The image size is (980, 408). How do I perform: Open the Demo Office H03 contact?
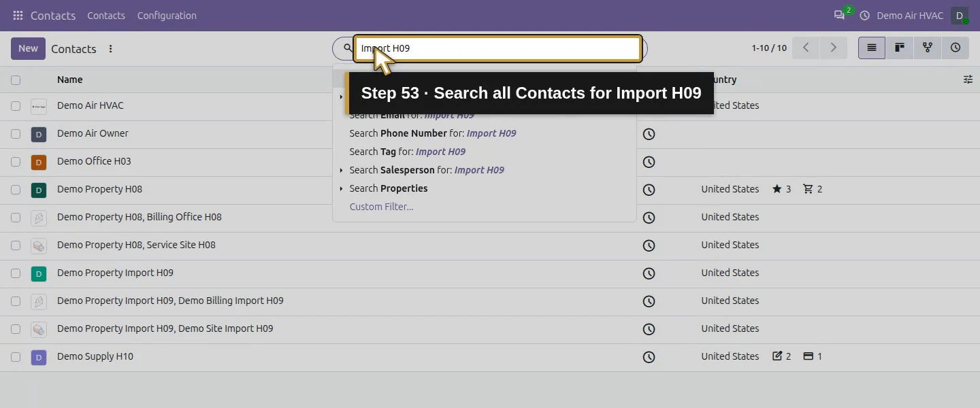point(94,161)
